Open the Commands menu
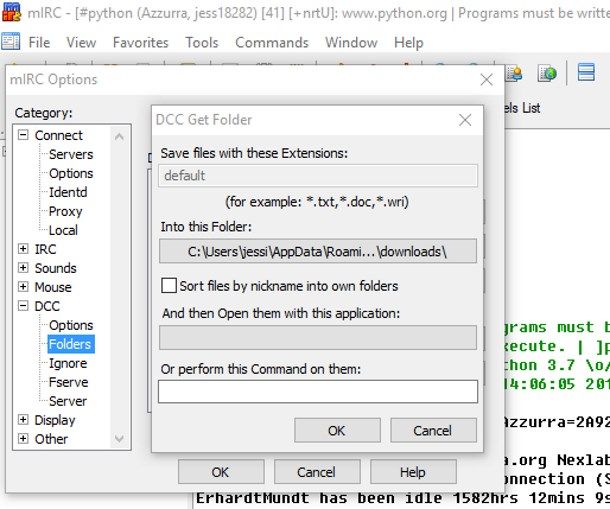The height and width of the screenshot is (509, 610). pyautogui.click(x=272, y=42)
